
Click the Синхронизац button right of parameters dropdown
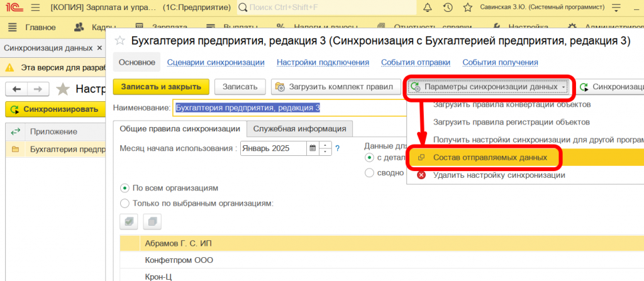tap(610, 87)
